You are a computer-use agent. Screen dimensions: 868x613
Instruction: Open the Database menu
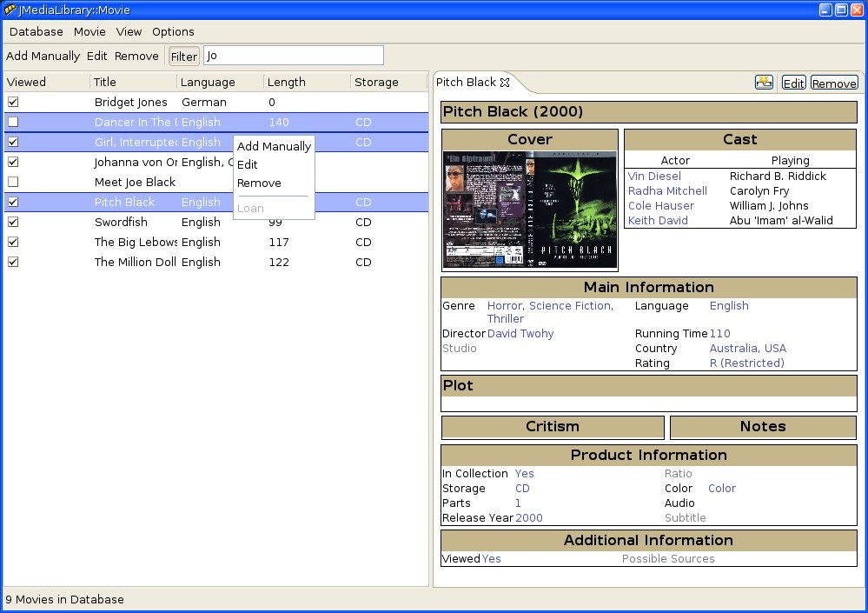coord(36,32)
